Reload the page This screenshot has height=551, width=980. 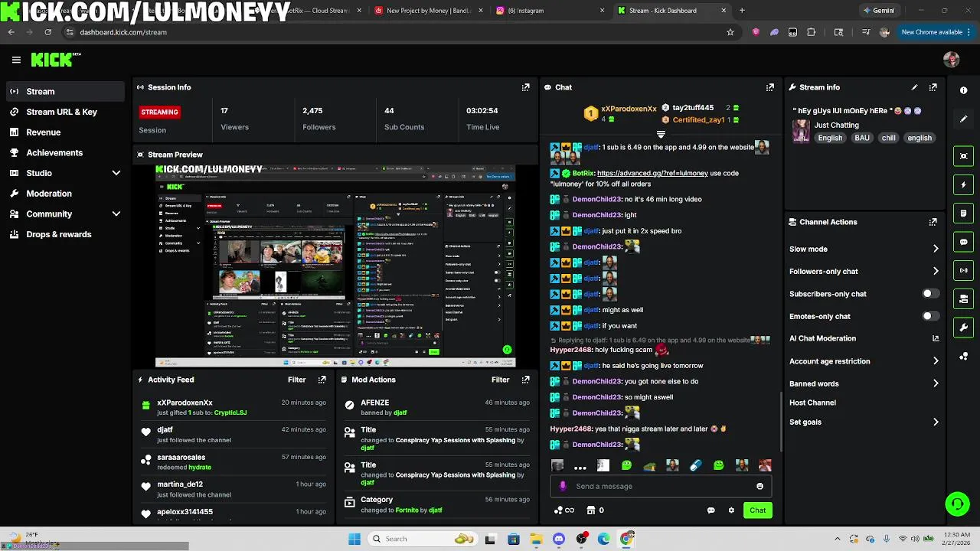pos(47,32)
